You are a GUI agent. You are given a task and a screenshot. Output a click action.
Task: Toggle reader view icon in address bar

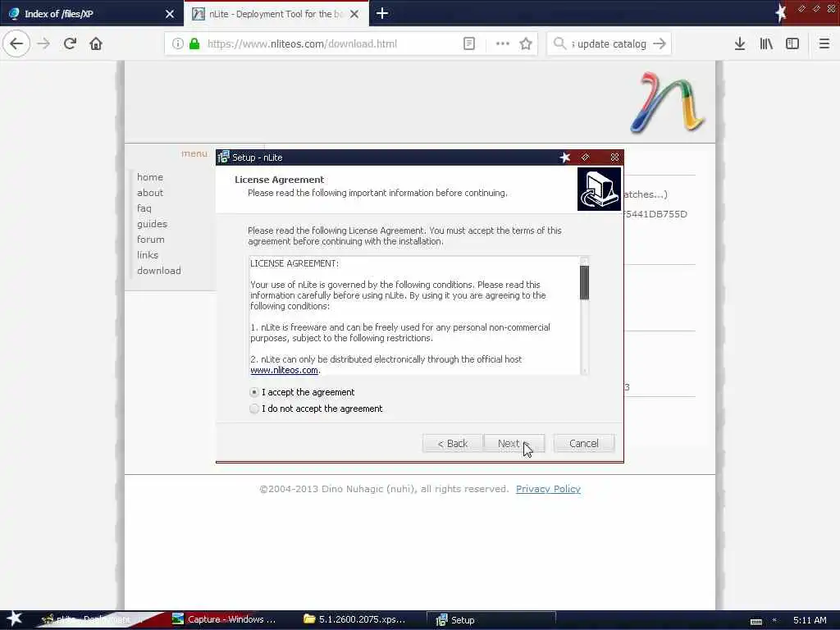pyautogui.click(x=468, y=43)
